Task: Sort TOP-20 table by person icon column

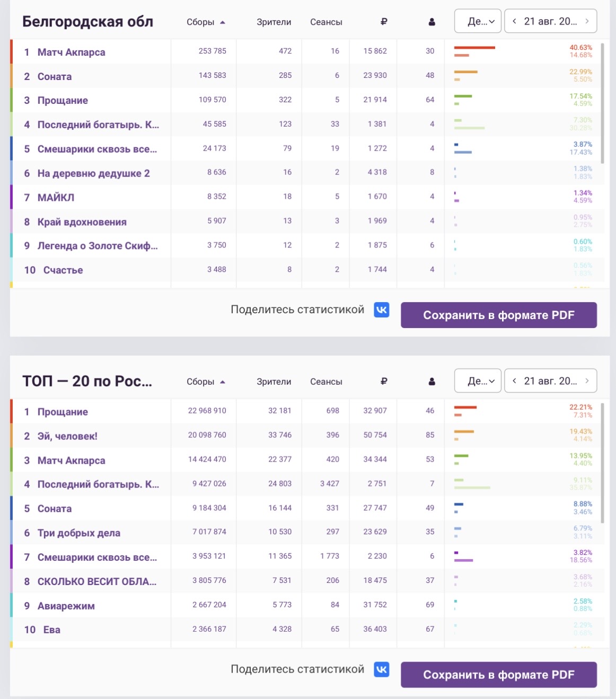Action: point(432,381)
